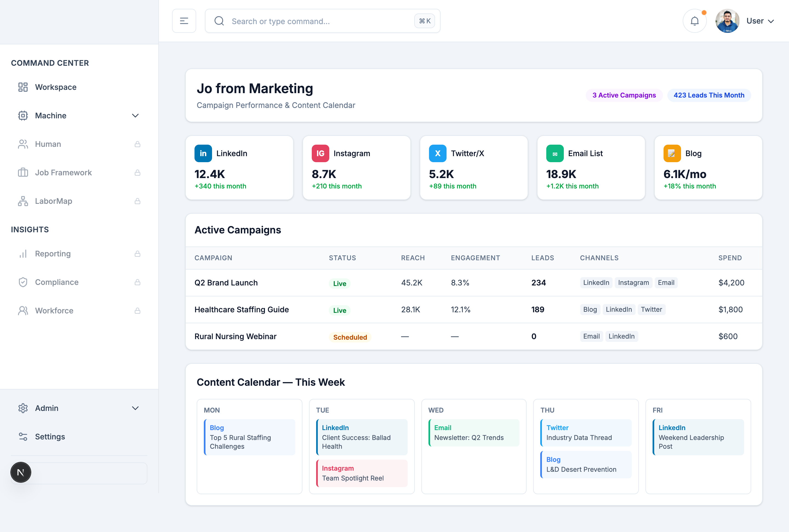Open the Q2 Brand Launch campaign row

coord(226,283)
